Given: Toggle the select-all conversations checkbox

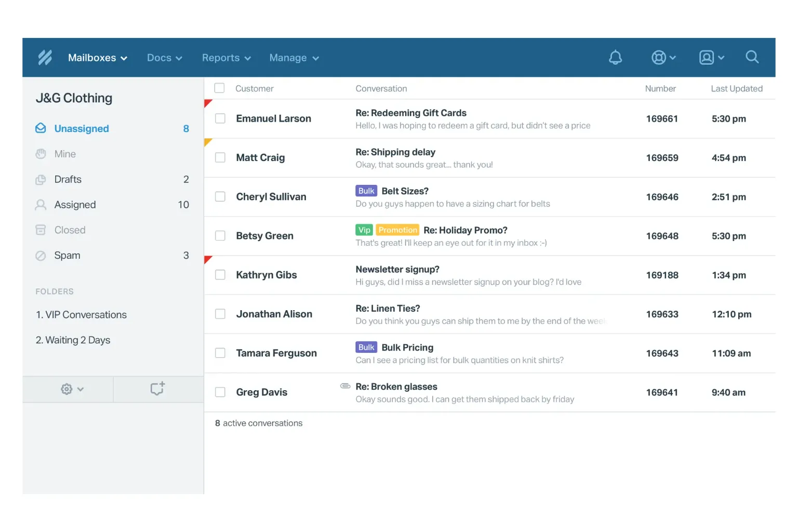Looking at the screenshot, I should pyautogui.click(x=220, y=88).
